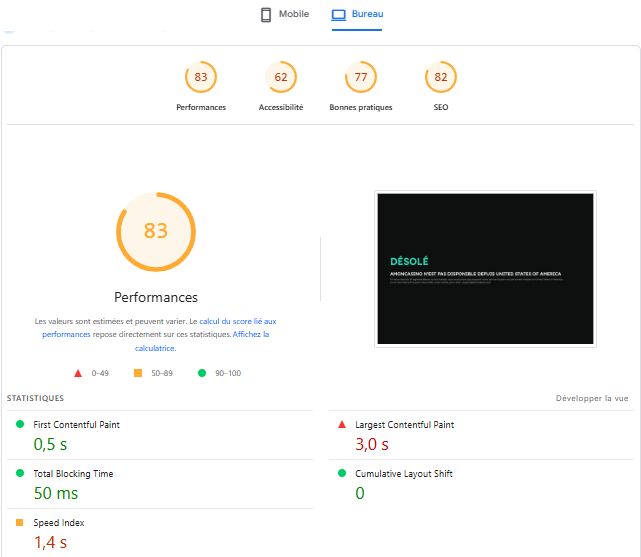The height and width of the screenshot is (557, 641).
Task: Open the Bonnes pratiques score gauge 77
Action: tap(361, 78)
